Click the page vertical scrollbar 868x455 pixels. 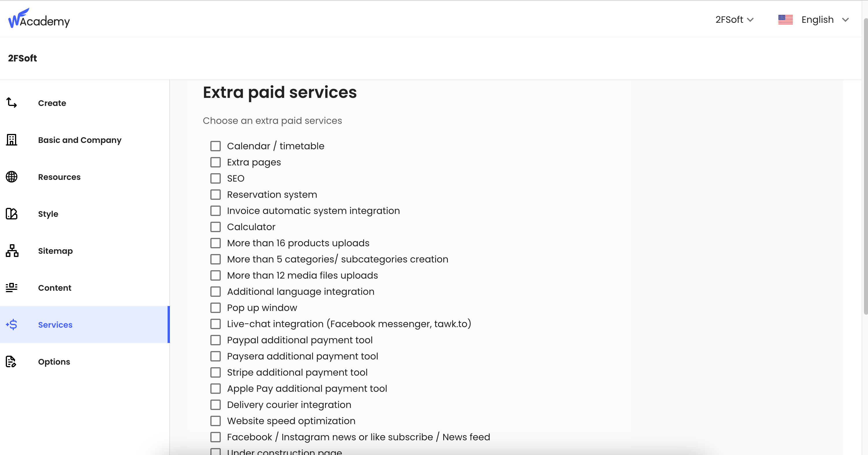pyautogui.click(x=865, y=167)
